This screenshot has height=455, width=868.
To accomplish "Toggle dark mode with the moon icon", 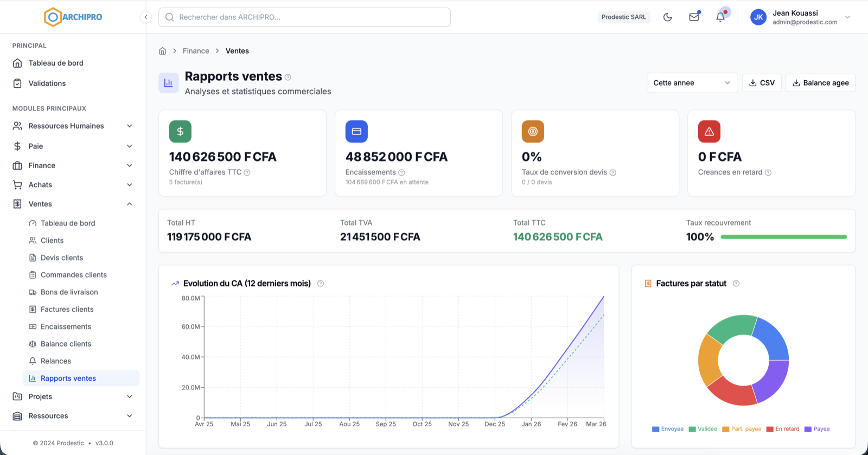I will click(x=668, y=17).
